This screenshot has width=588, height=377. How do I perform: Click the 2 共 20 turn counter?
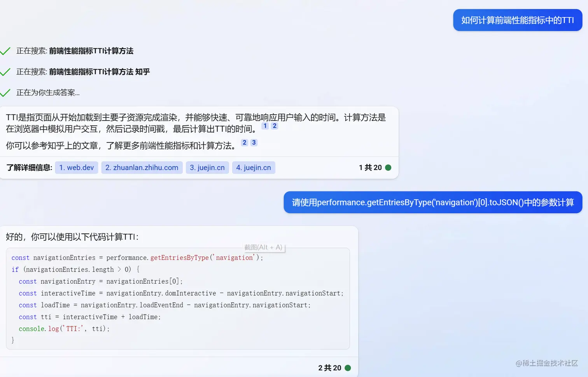coord(330,368)
